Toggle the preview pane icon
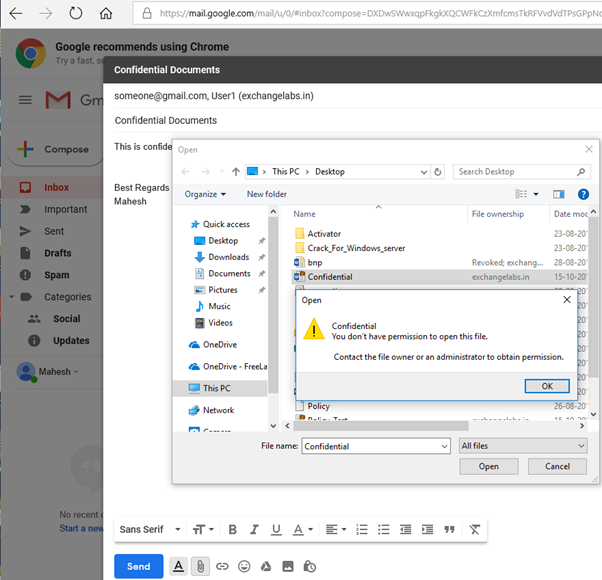The height and width of the screenshot is (580, 602). coord(559,194)
